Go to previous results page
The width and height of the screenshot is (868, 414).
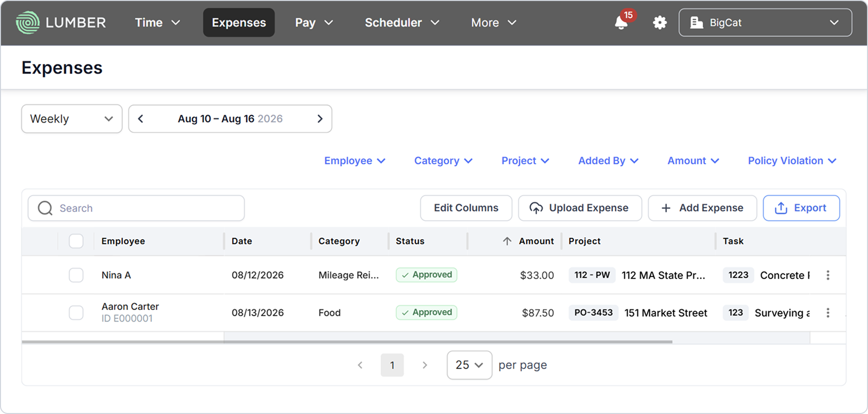(x=360, y=365)
